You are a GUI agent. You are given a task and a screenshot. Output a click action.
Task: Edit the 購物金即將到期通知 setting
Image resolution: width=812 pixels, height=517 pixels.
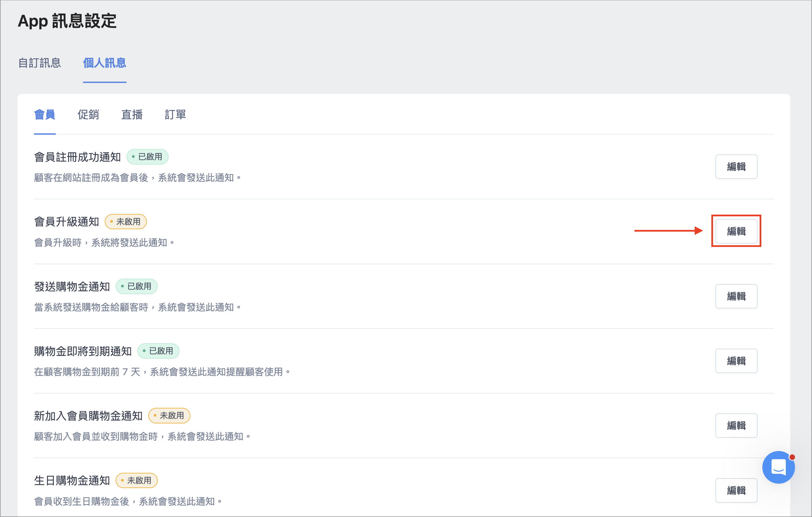coord(736,361)
